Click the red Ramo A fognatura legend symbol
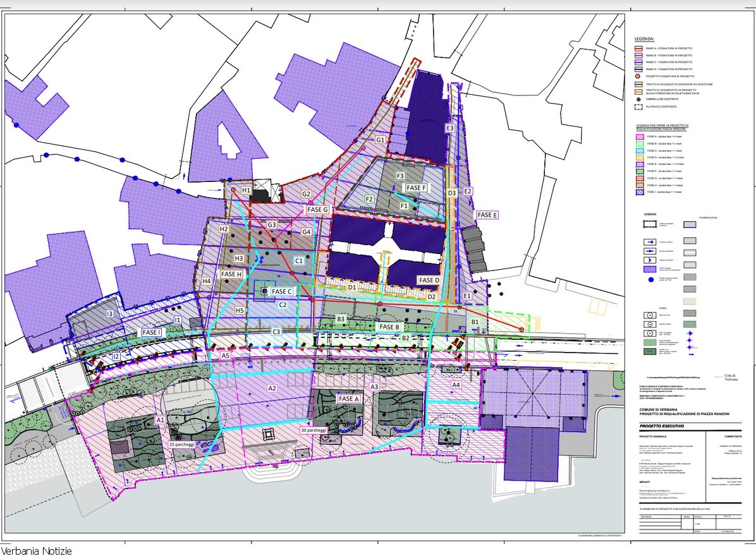 639,49
